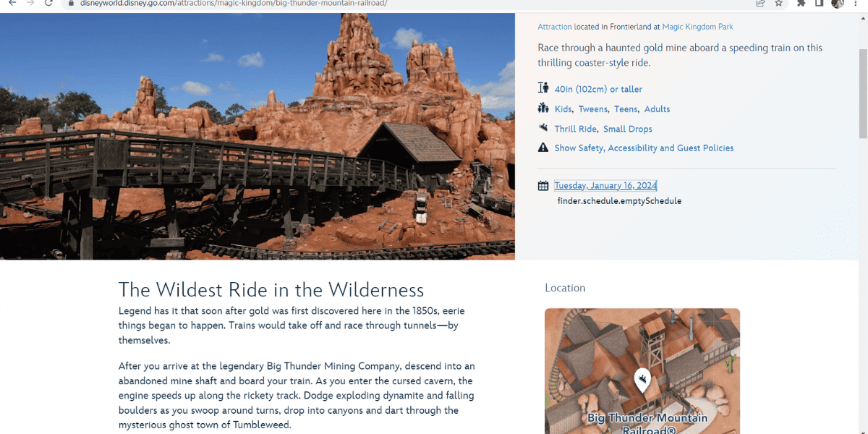Click the Attraction link
This screenshot has width=868, height=434.
(555, 27)
